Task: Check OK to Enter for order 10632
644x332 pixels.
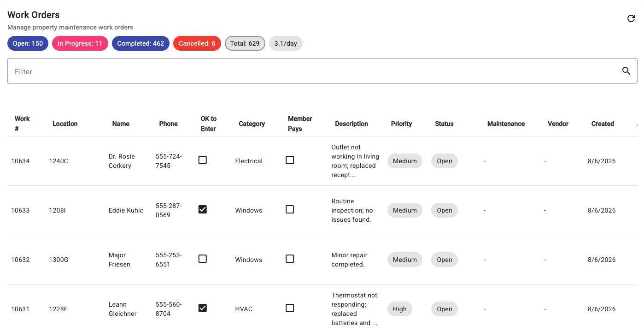Action: point(202,259)
